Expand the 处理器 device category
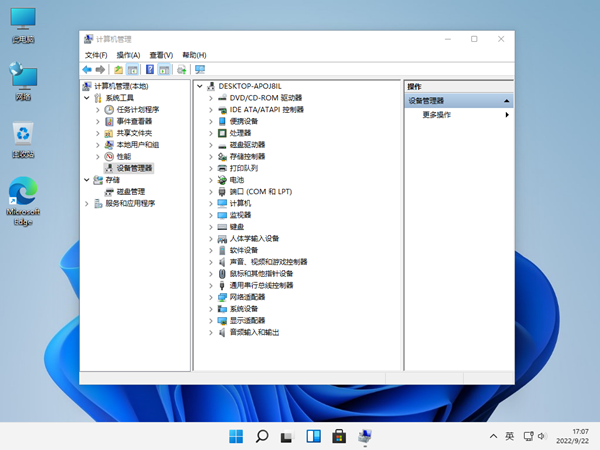The width and height of the screenshot is (600, 450). 211,133
